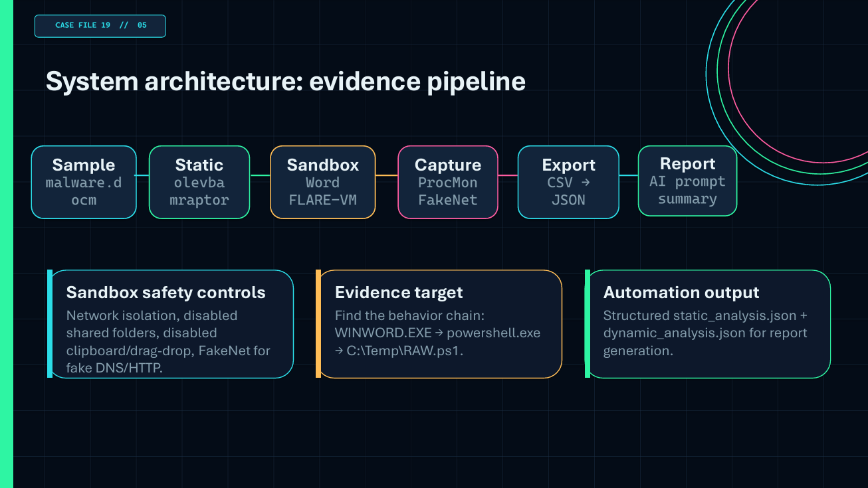Click the green vertical stripe on slide edge
The width and height of the screenshot is (868, 488).
click(7, 244)
